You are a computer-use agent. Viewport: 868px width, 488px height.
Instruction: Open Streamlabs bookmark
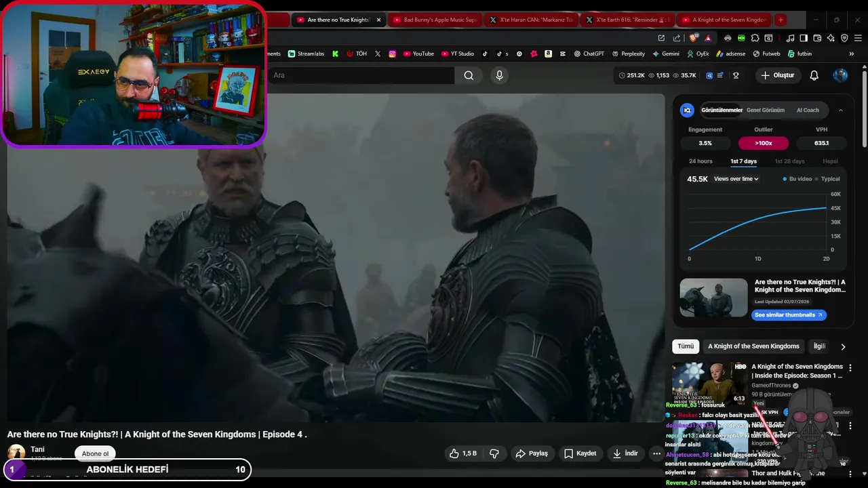pos(306,54)
